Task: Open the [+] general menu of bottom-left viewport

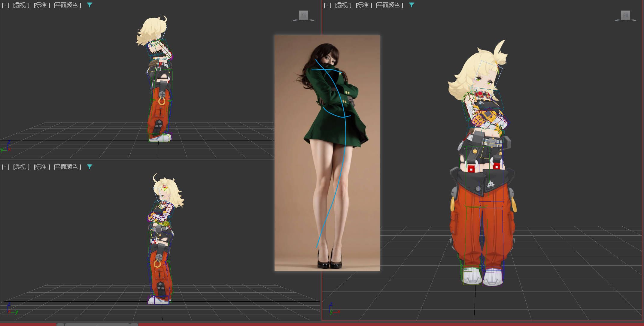Action: 5,167
